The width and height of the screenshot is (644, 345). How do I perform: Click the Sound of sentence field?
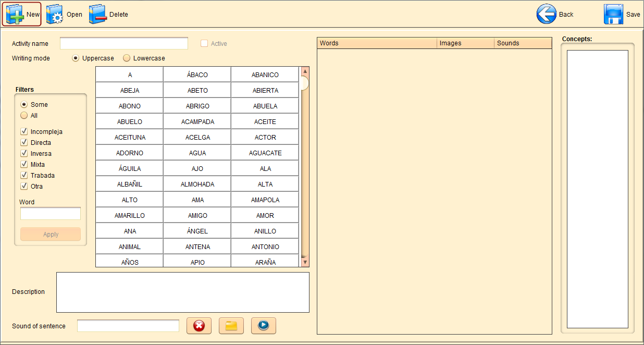128,326
